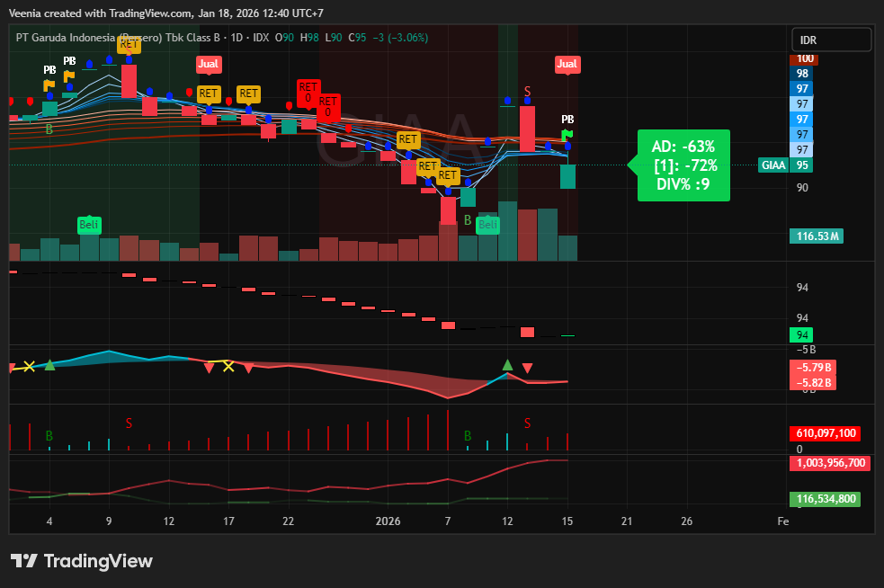884x588 pixels.
Task: Click the dark blue 98 price tag
Action: tap(801, 74)
